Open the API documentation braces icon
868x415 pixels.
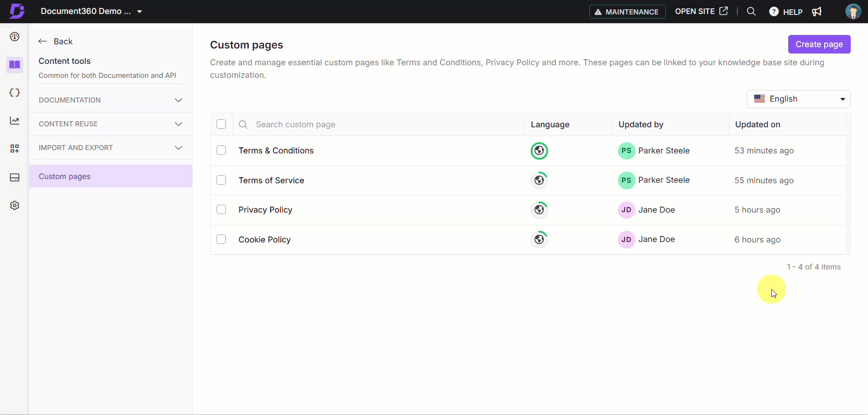(x=15, y=93)
